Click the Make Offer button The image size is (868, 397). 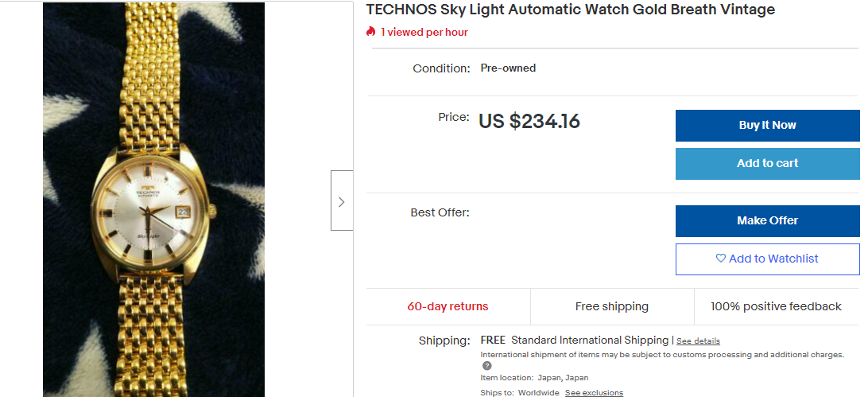(767, 221)
